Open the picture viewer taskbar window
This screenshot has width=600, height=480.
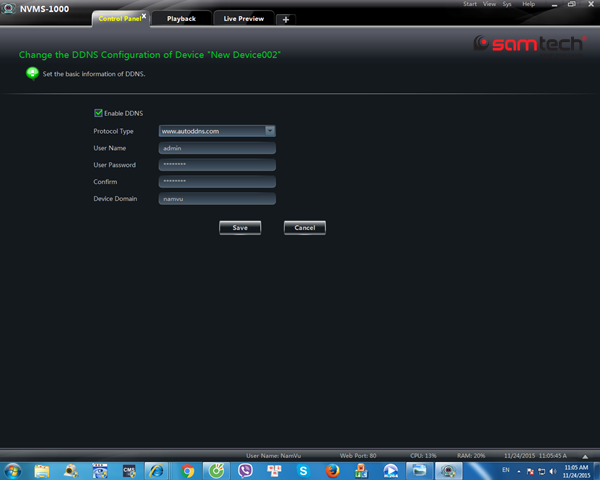(x=419, y=471)
